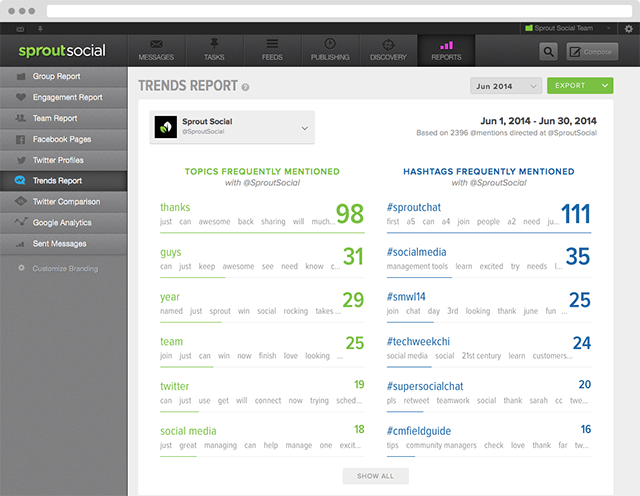Viewport: 640px width, 496px height.
Task: Click the #techweekchi hashtag
Action: (x=418, y=342)
